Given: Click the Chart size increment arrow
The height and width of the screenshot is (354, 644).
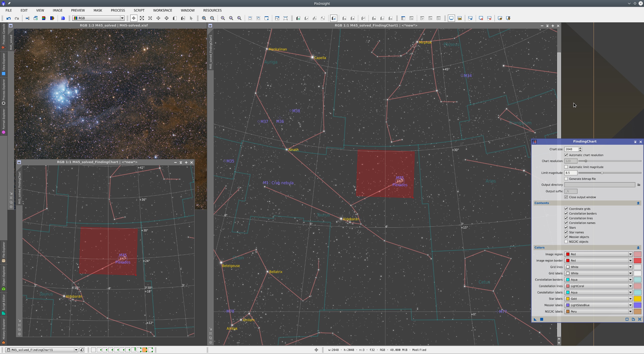Looking at the screenshot, I should [580, 148].
